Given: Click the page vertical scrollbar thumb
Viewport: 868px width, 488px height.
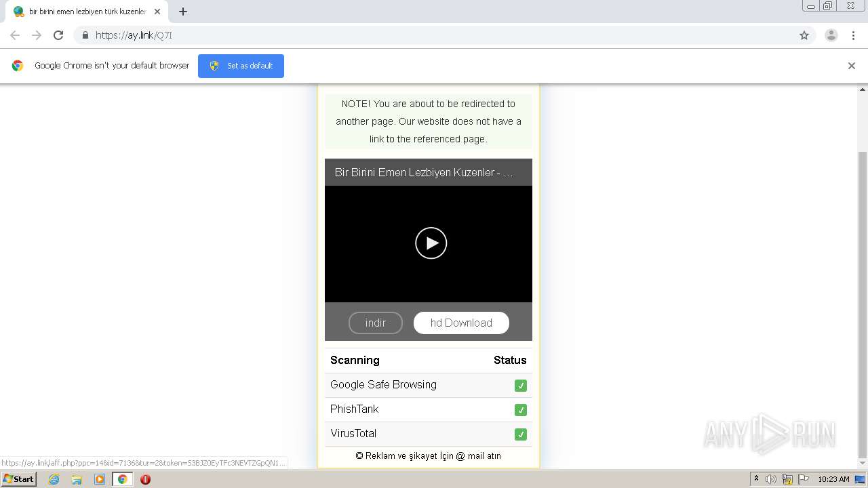Looking at the screenshot, I should pyautogui.click(x=863, y=304).
